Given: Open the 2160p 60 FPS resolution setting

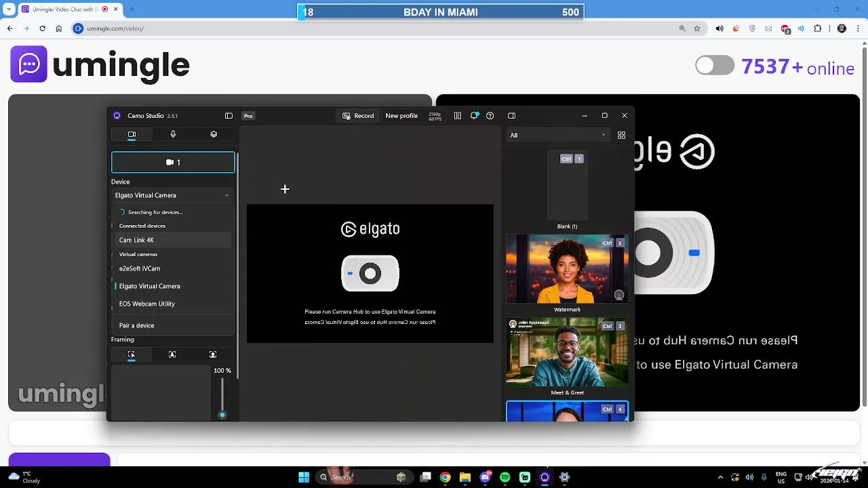Looking at the screenshot, I should pyautogui.click(x=435, y=116).
